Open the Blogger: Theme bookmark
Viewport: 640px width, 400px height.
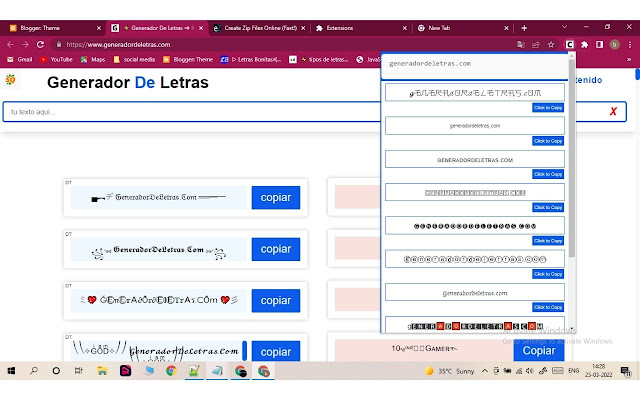(188, 60)
